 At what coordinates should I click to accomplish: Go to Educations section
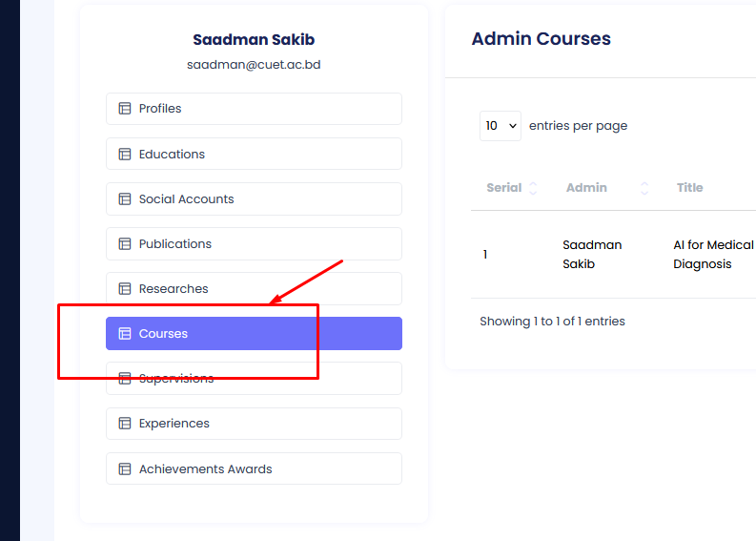click(254, 154)
